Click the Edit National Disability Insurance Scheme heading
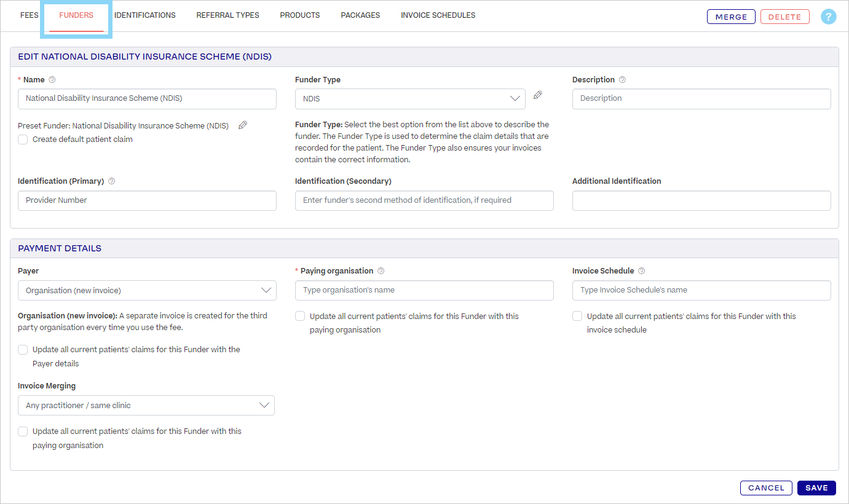This screenshot has height=504, width=849. [x=144, y=57]
